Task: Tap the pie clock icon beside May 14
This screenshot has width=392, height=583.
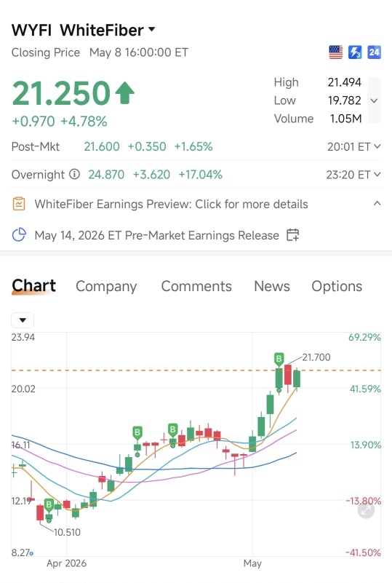Action: click(x=19, y=235)
